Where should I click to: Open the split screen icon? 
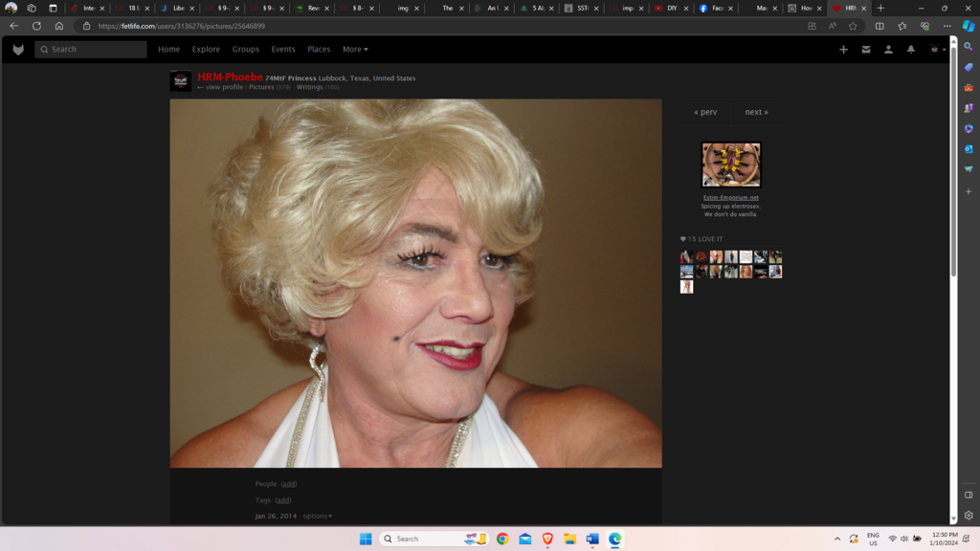(880, 26)
